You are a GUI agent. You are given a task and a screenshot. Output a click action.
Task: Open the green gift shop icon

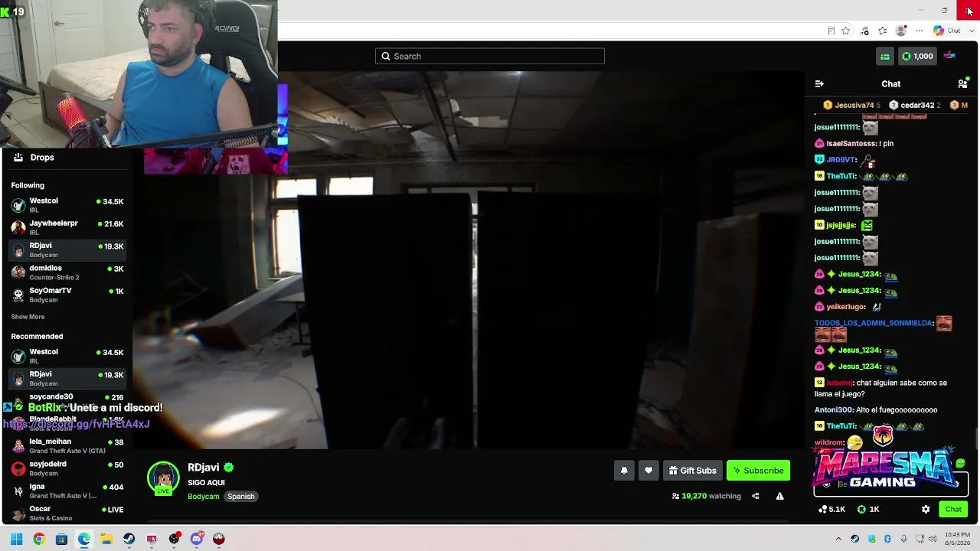885,56
